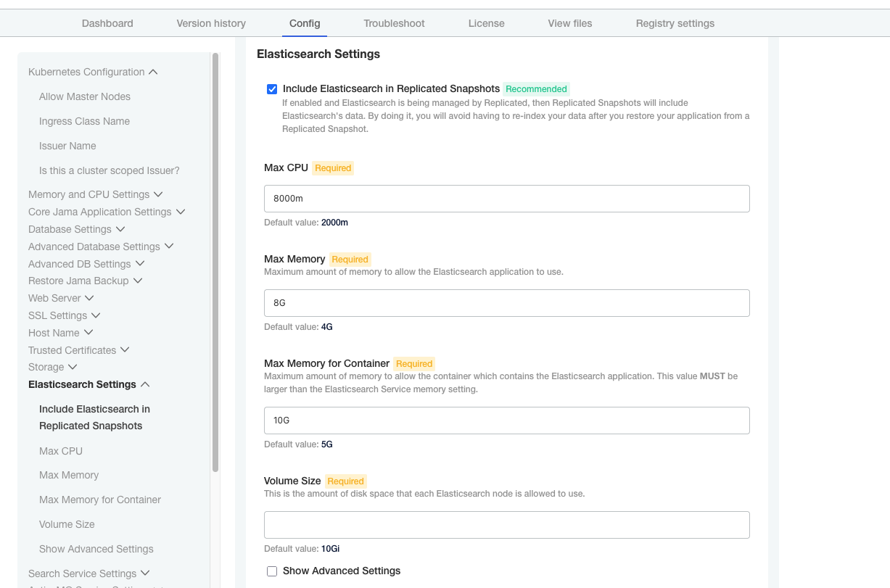Click the empty Volume Size field
Image resolution: width=890 pixels, height=588 pixels.
506,525
